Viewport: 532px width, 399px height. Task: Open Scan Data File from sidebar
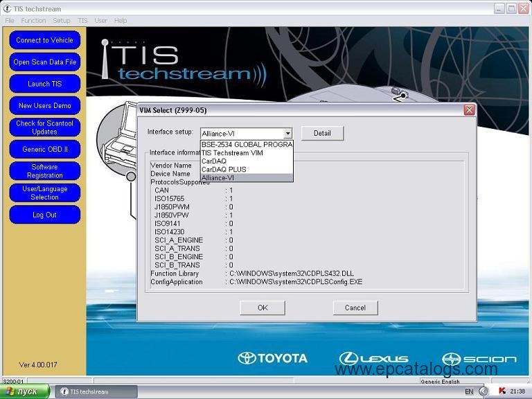point(44,62)
